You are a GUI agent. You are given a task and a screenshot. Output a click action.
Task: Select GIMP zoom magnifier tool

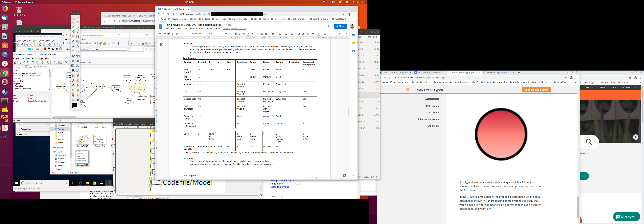click(x=78, y=41)
